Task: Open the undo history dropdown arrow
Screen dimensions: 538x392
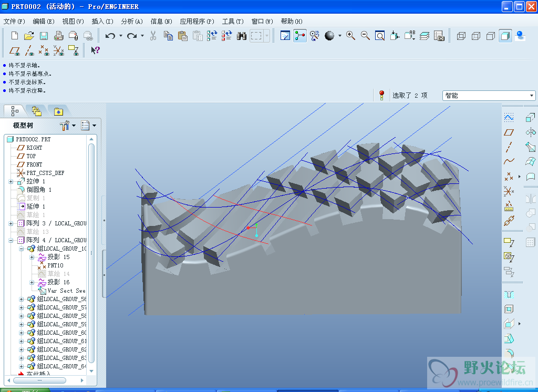Action: click(x=121, y=36)
